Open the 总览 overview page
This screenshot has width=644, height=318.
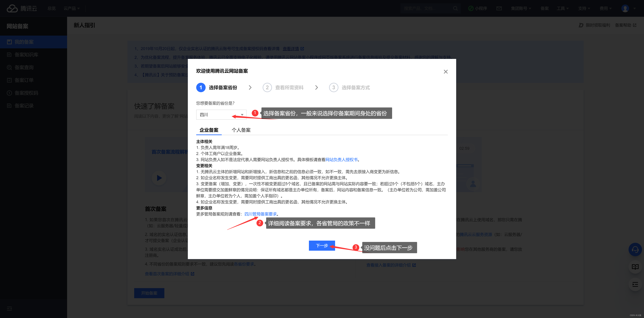[x=52, y=8]
